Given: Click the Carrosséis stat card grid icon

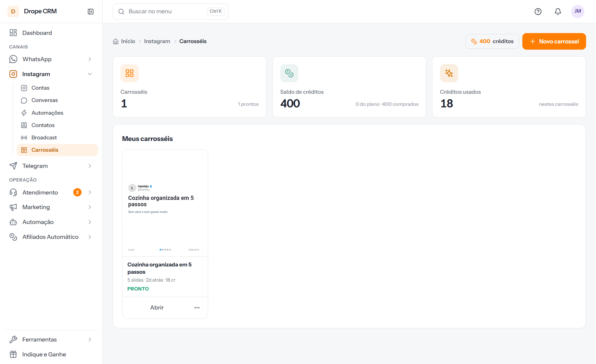Looking at the screenshot, I should [129, 73].
